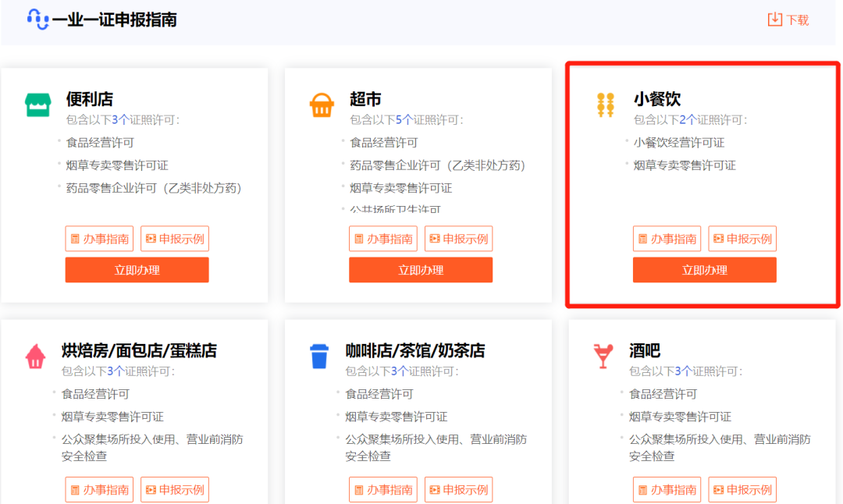Screen dimensions: 843x504
Task: Open the 下载 download link
Action: pos(797,20)
